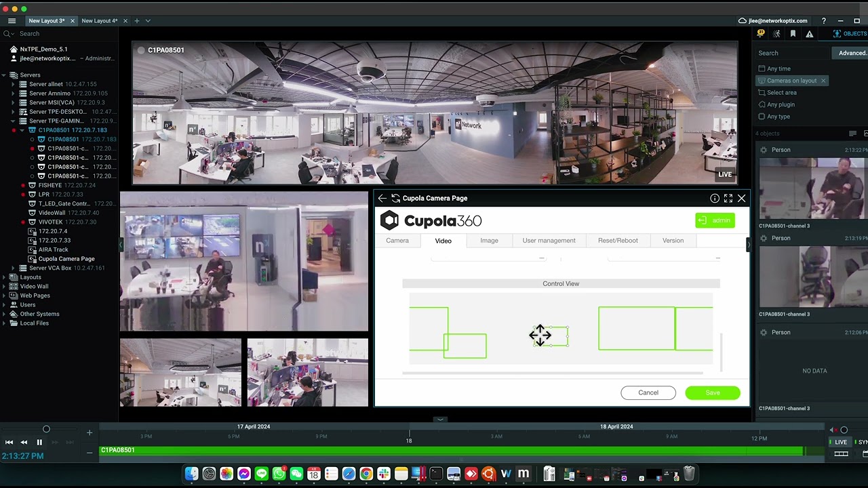Click the cloud account jlee@networkoptix.com

(x=773, y=21)
